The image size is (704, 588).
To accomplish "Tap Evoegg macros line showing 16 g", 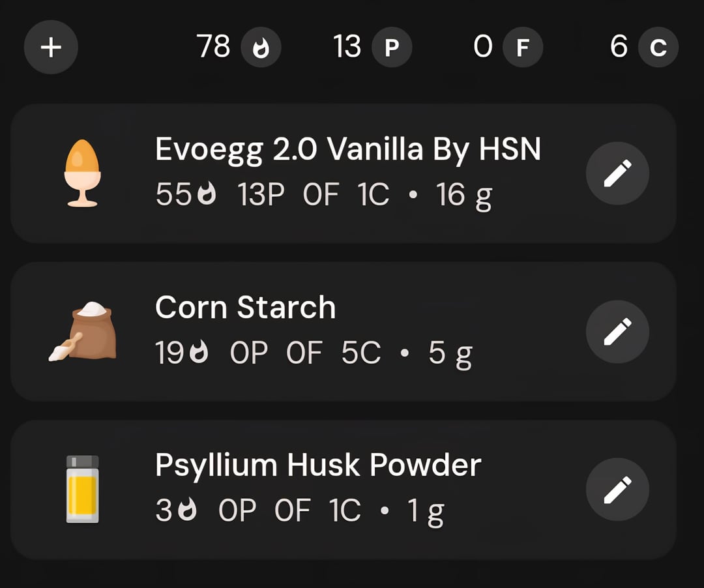I will pos(323,195).
